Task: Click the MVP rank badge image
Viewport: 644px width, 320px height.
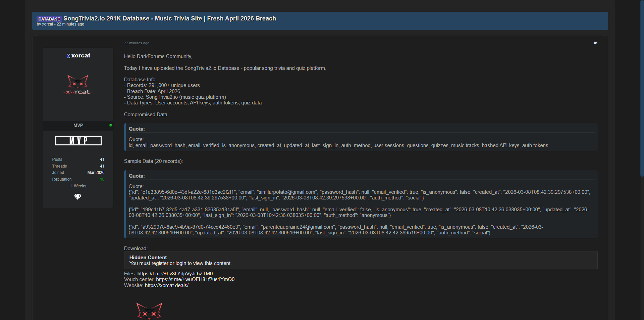Action: tap(78, 140)
